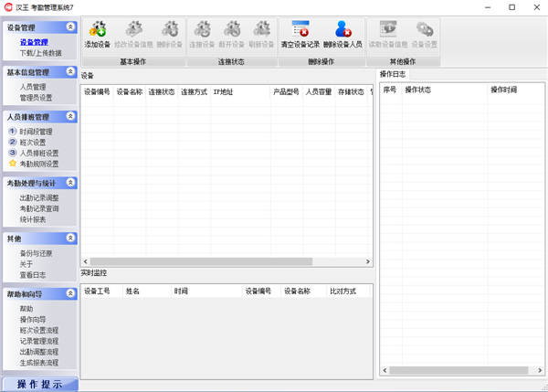Screen dimensions: 548x392
Task: Maximize the 汉王考勤管理系统 window
Action: (x=512, y=7)
